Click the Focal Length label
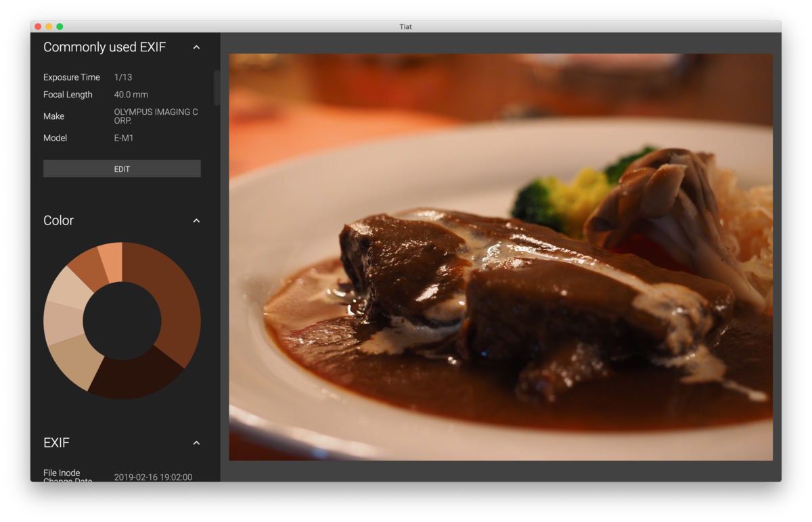Image resolution: width=812 pixels, height=522 pixels. tap(68, 95)
